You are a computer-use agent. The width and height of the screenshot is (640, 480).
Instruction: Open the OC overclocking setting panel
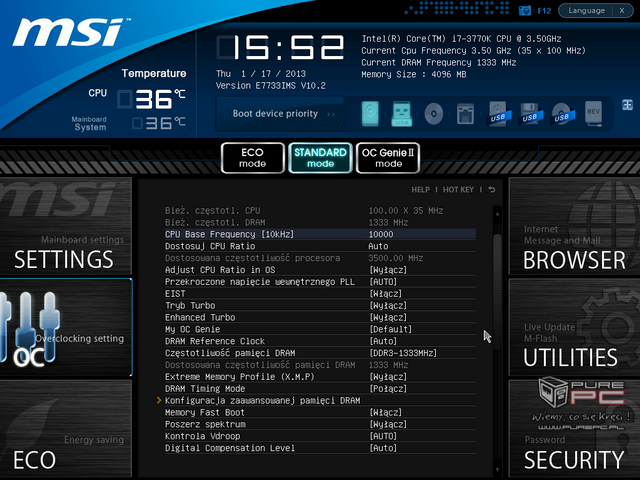coord(66,327)
